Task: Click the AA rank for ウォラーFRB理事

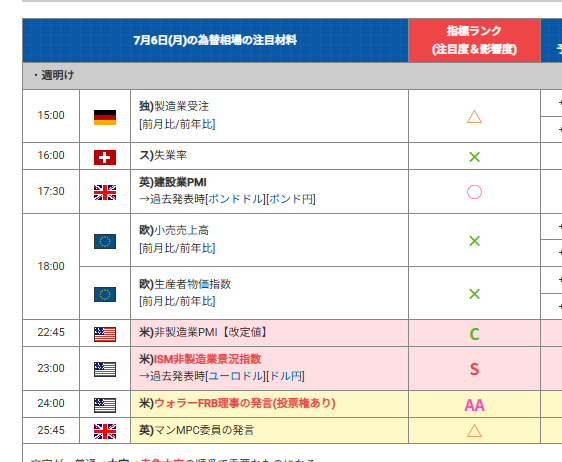Action: pyautogui.click(x=474, y=405)
